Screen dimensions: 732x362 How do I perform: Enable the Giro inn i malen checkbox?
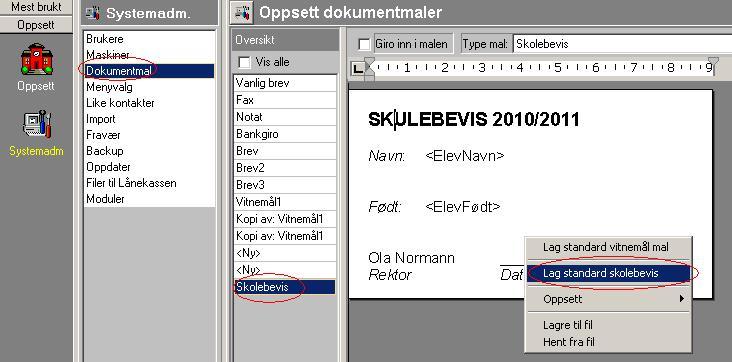[x=364, y=44]
